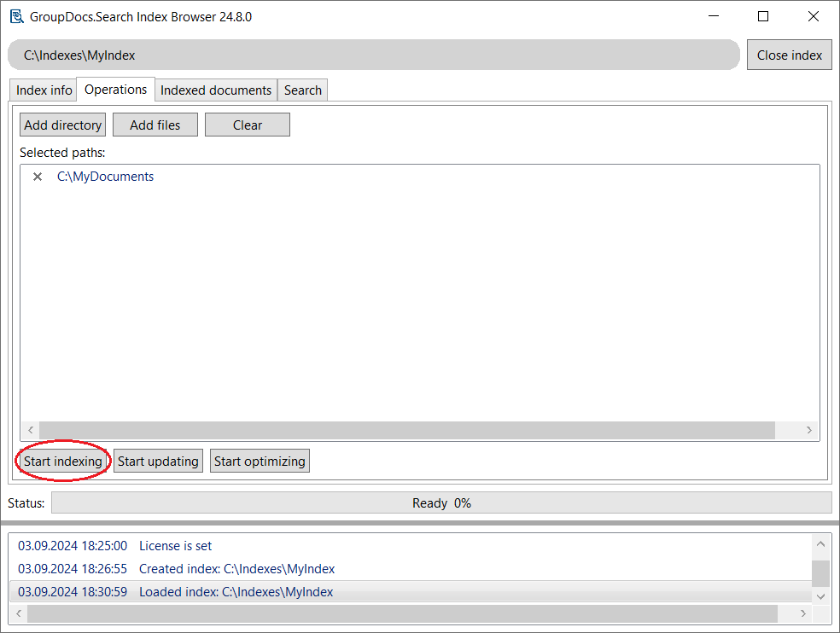The image size is (840, 633).
Task: Click left arrow of selected paths scrollbar
Action: (30, 431)
